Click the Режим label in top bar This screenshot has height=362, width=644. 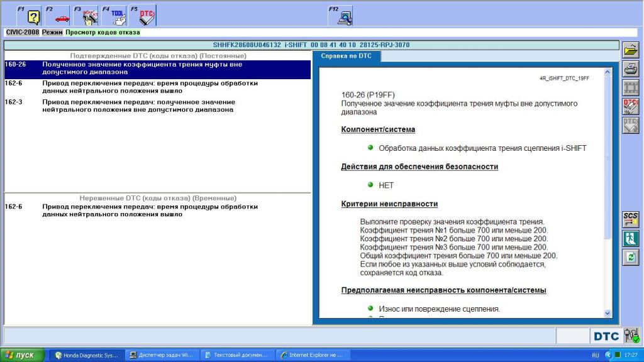coord(52,33)
